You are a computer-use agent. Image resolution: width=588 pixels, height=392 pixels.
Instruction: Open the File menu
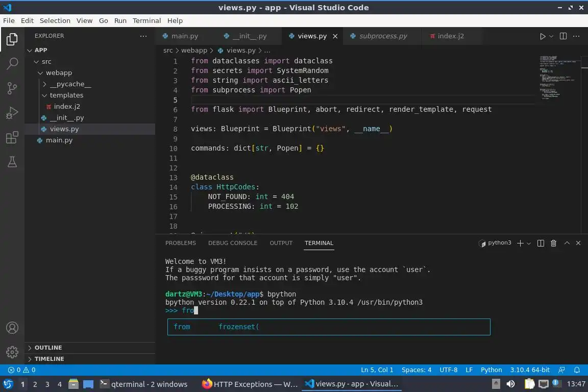[x=9, y=20]
